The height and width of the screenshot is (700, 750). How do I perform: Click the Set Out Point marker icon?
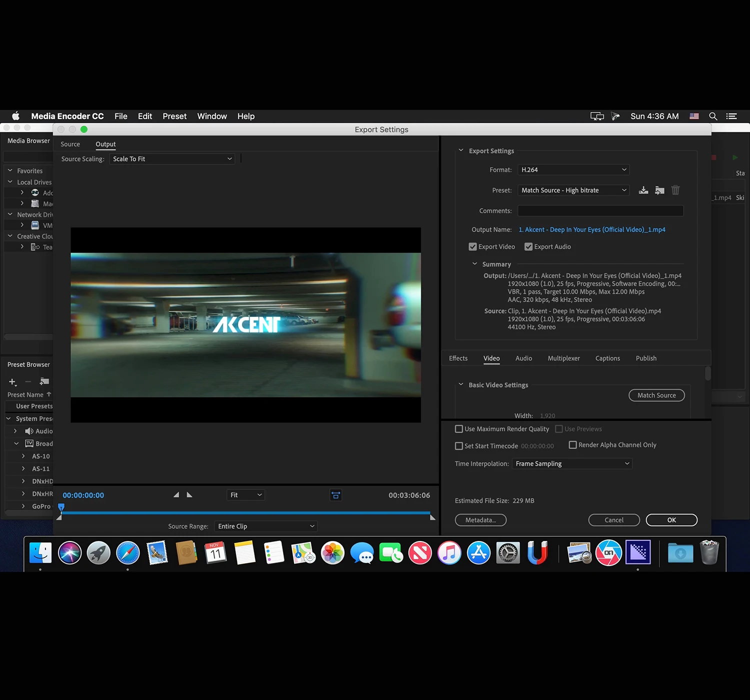(189, 495)
